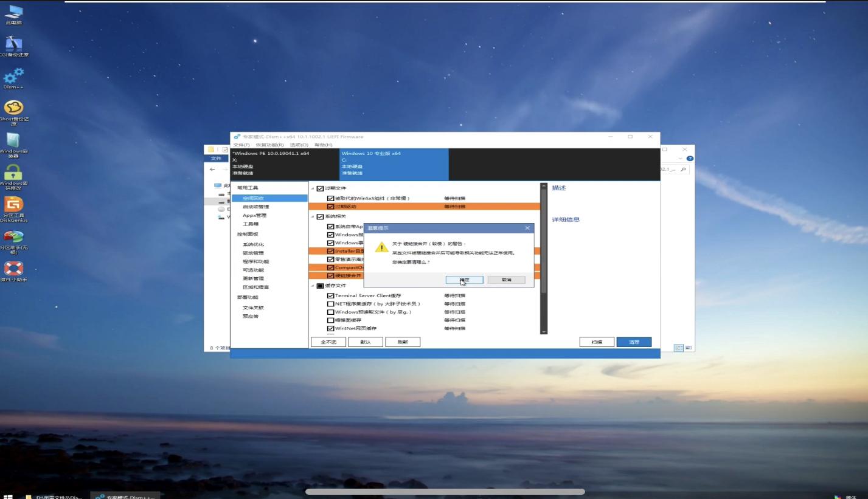This screenshot has width=868, height=499.
Task: Close the 温馨提示 dialog with X
Action: (x=527, y=228)
